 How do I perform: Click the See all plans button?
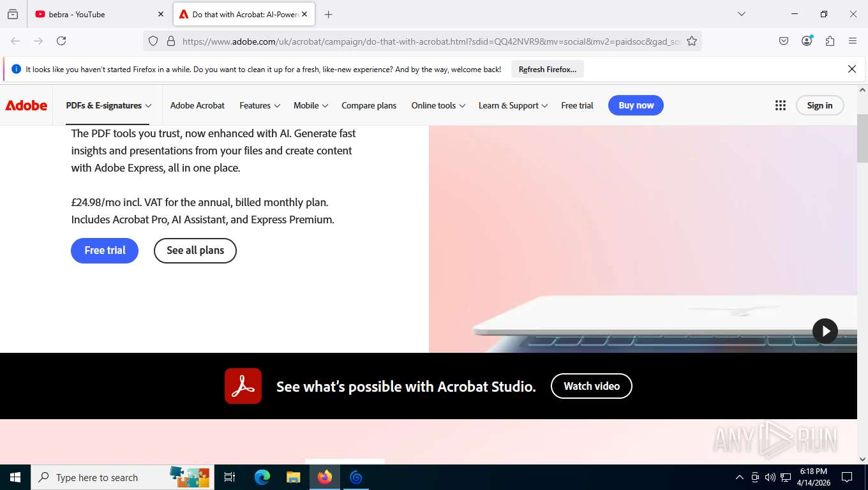tap(195, 250)
